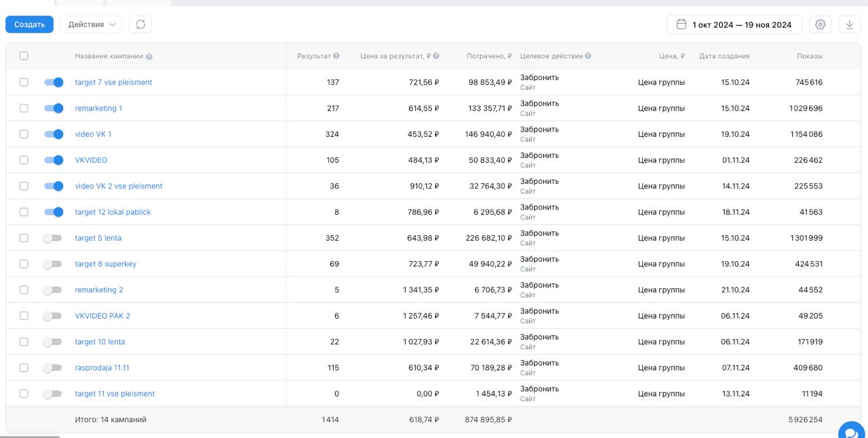Open the Действия dropdown menu

pyautogui.click(x=92, y=24)
